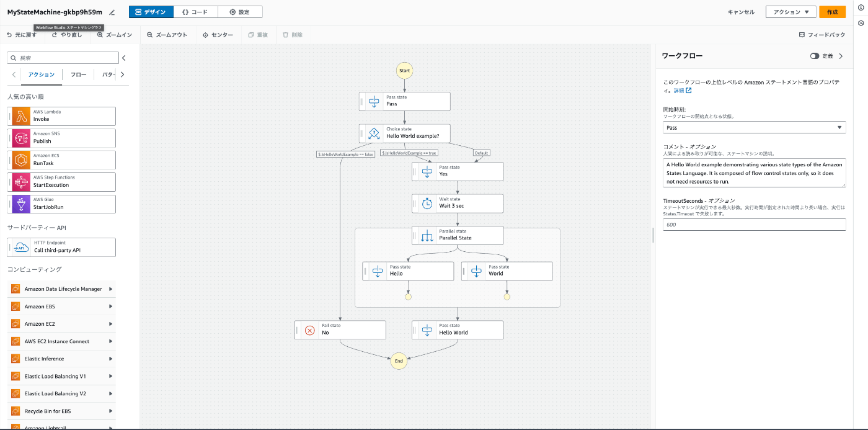The image size is (868, 430).
Task: Edit the state machine name pencil icon
Action: [x=112, y=12]
